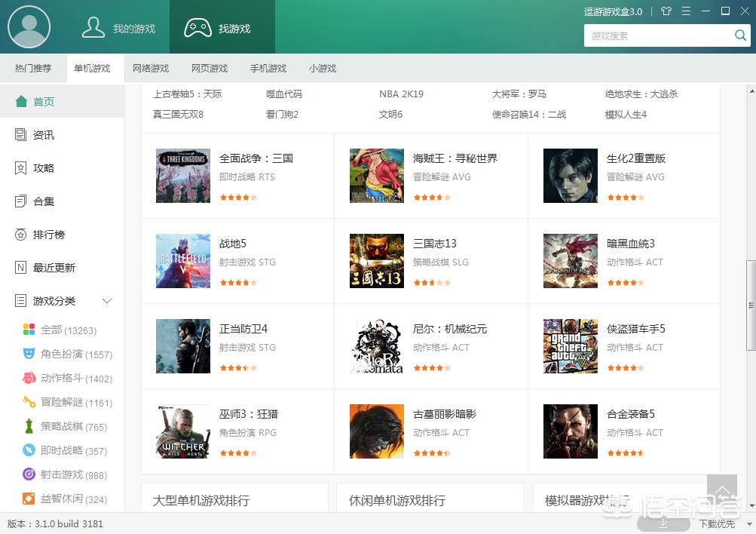This screenshot has height=534, width=756.
Task: Click the 找游戏 gamepad icon
Action: tap(197, 26)
